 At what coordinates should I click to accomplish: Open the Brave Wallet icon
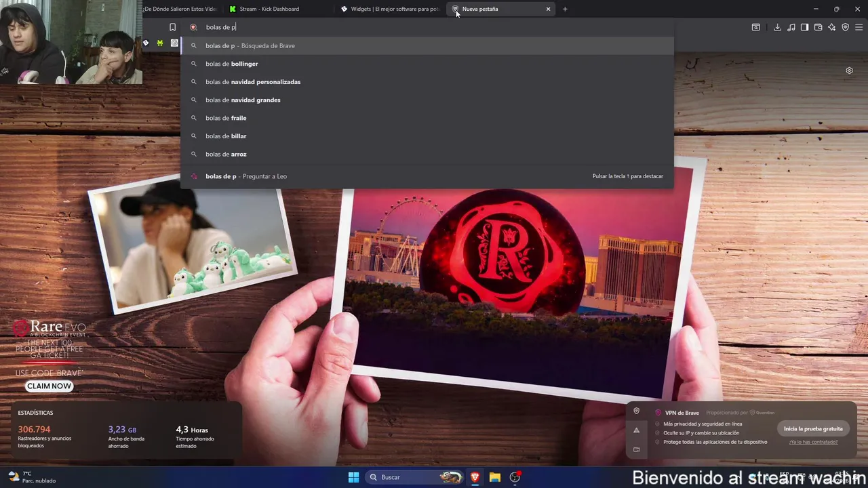point(818,27)
